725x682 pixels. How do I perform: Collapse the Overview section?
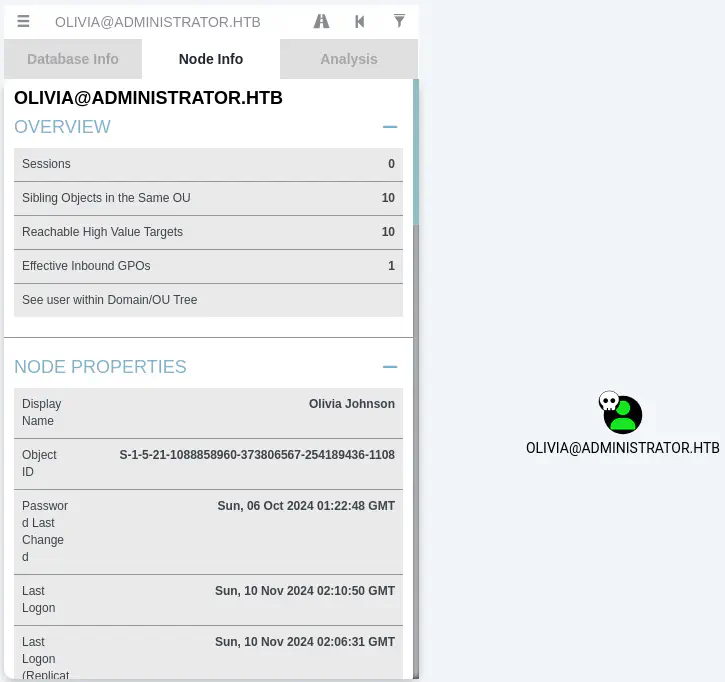390,127
